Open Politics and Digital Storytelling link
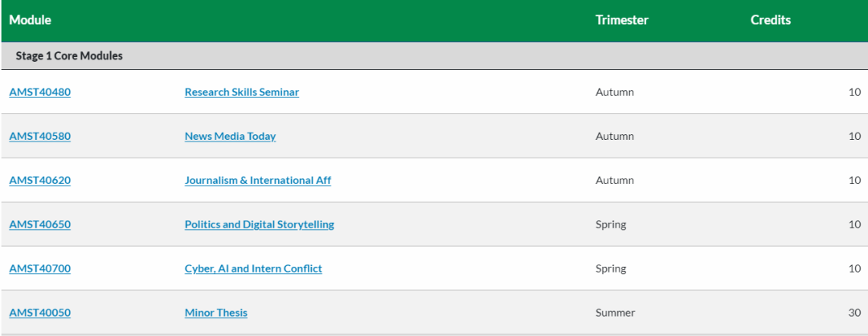This screenshot has width=868, height=336. click(260, 225)
